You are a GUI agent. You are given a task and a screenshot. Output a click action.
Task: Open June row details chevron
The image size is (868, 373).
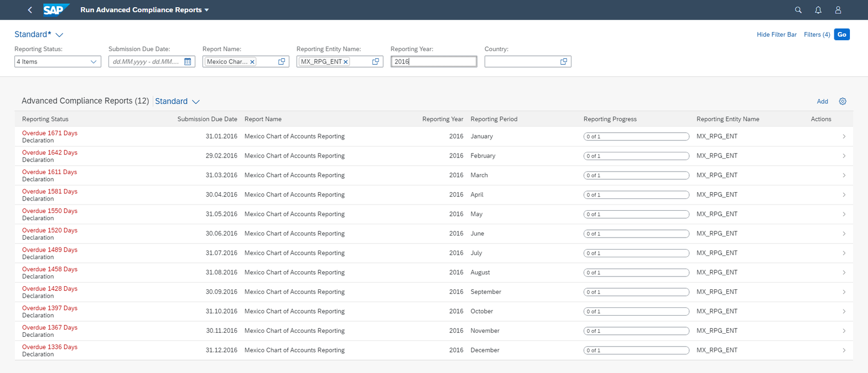[x=844, y=234]
